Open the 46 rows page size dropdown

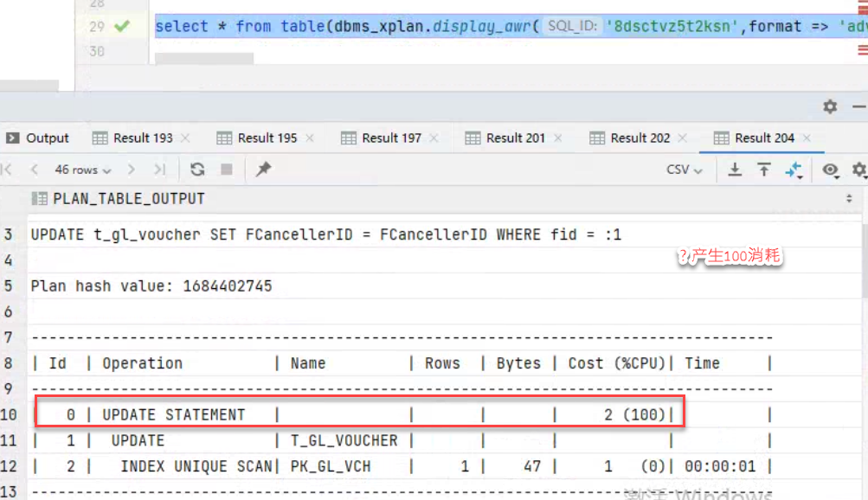pos(83,170)
